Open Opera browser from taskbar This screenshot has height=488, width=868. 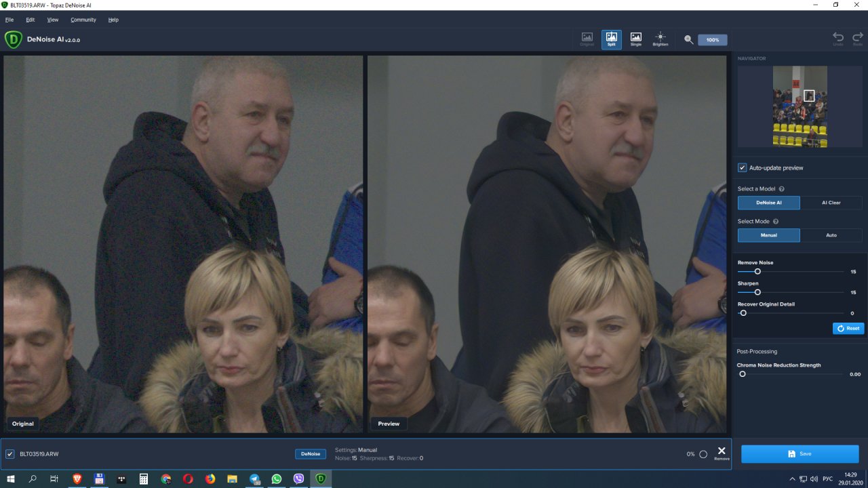tap(188, 479)
